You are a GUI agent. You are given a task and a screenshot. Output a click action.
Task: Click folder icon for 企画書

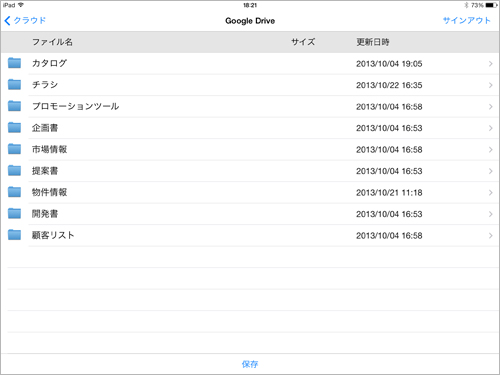(x=14, y=127)
